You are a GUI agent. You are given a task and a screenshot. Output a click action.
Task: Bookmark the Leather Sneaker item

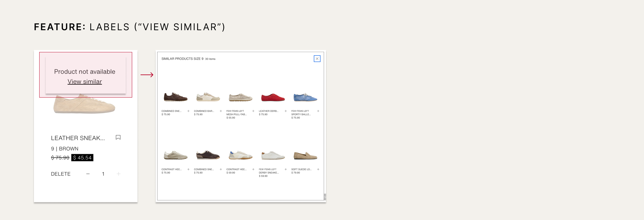(118, 137)
